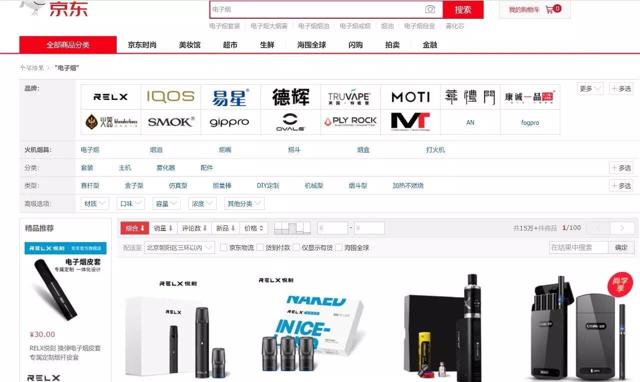Focus the 在结果中搜索 input field
Image resolution: width=640 pixels, height=382 pixels.
pos(579,247)
